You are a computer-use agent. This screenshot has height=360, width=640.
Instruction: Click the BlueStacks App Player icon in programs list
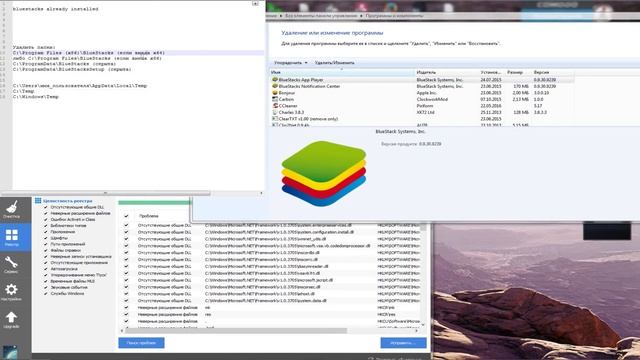pos(275,80)
